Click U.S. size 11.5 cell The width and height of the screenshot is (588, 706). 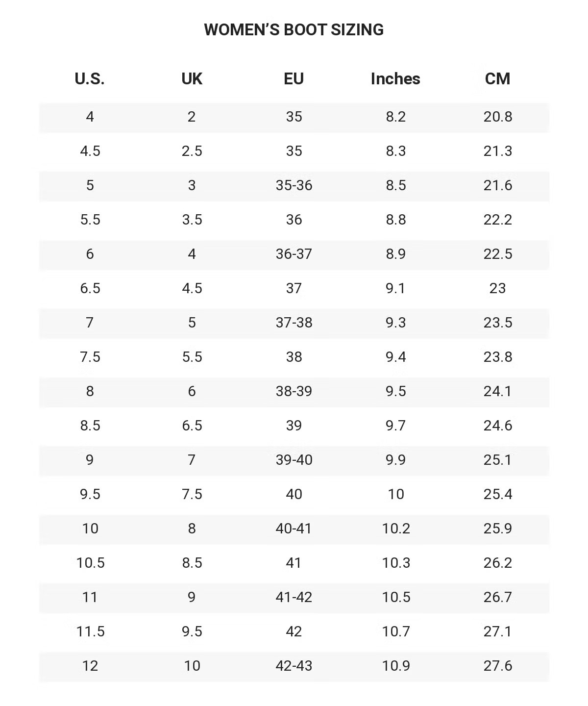tap(90, 631)
